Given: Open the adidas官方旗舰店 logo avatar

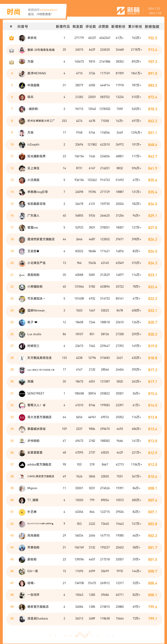Looking at the screenshot, I should (22, 465).
